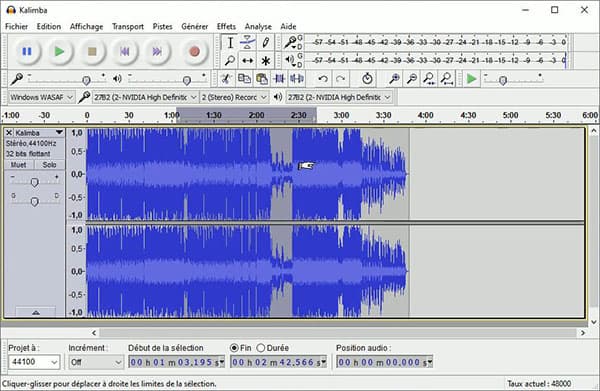Open the Kalimba track name dropdown menu
600x391 pixels.
click(x=59, y=132)
